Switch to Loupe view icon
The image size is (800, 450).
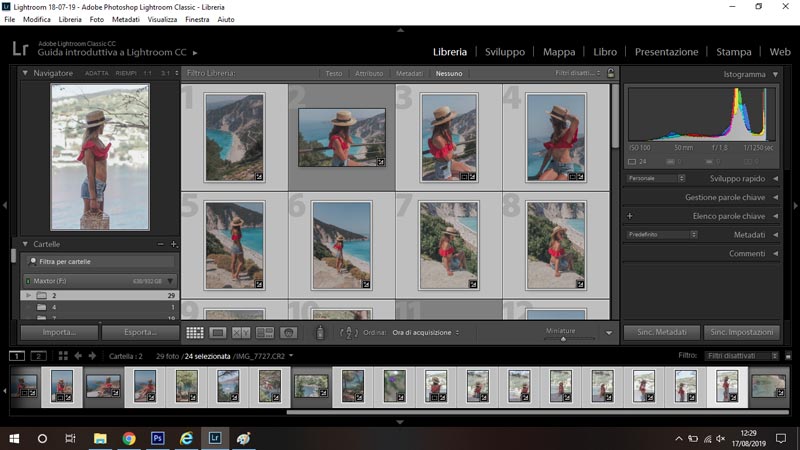[x=217, y=333]
